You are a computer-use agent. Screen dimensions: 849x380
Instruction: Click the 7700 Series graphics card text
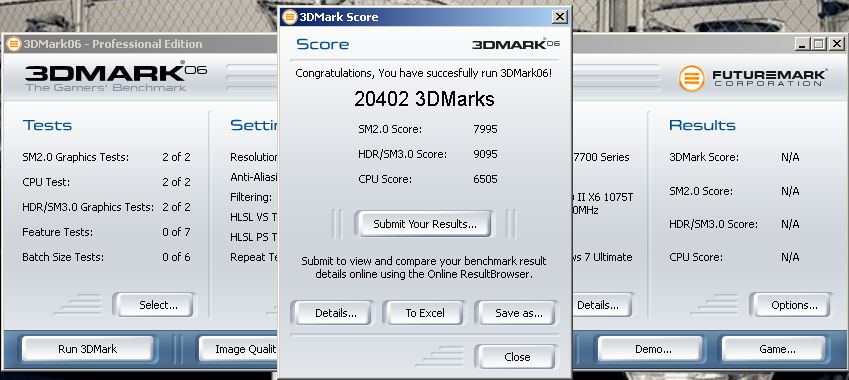[x=601, y=158]
